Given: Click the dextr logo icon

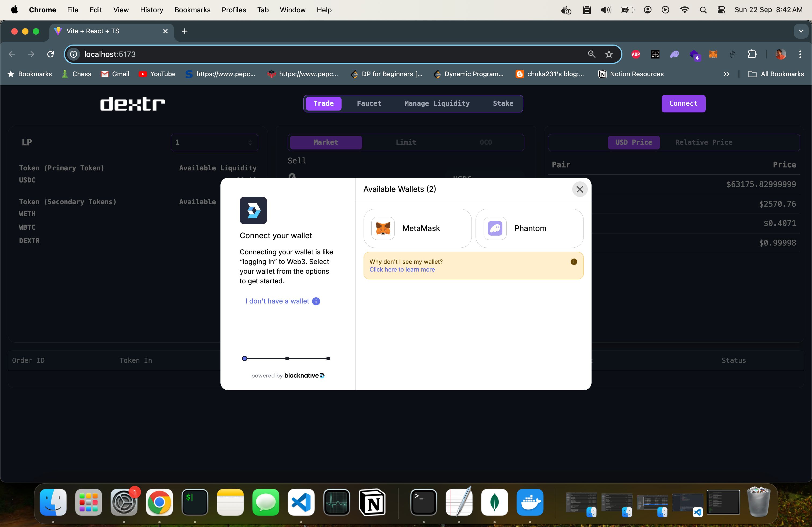Looking at the screenshot, I should (133, 104).
